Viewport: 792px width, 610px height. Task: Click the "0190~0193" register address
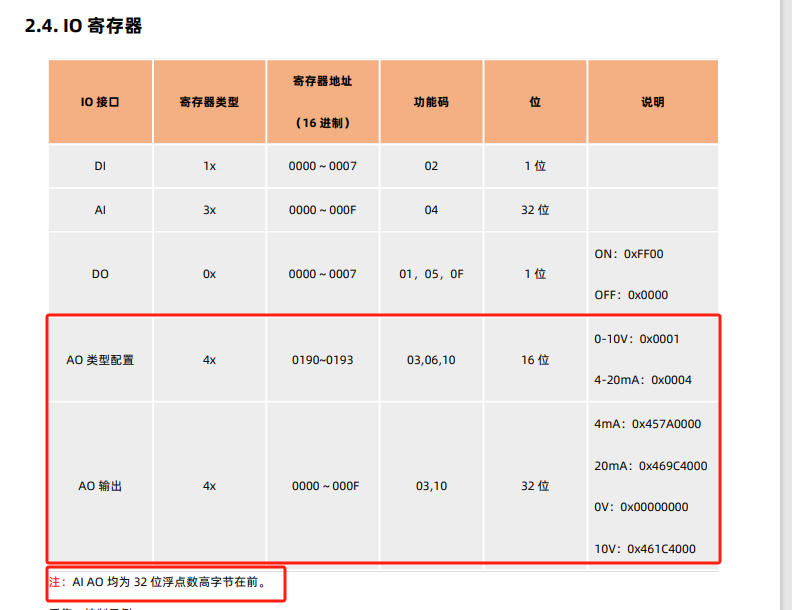pyautogui.click(x=322, y=360)
